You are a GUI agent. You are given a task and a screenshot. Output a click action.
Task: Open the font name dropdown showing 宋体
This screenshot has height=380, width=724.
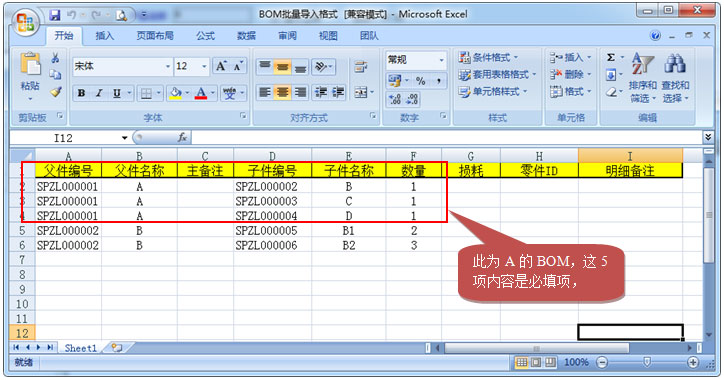point(122,66)
